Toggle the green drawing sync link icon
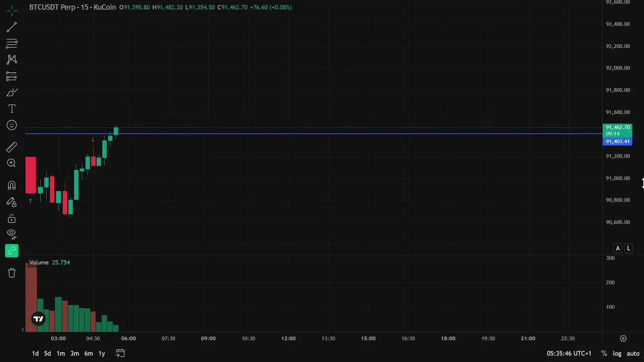The width and height of the screenshot is (644, 362). click(12, 250)
